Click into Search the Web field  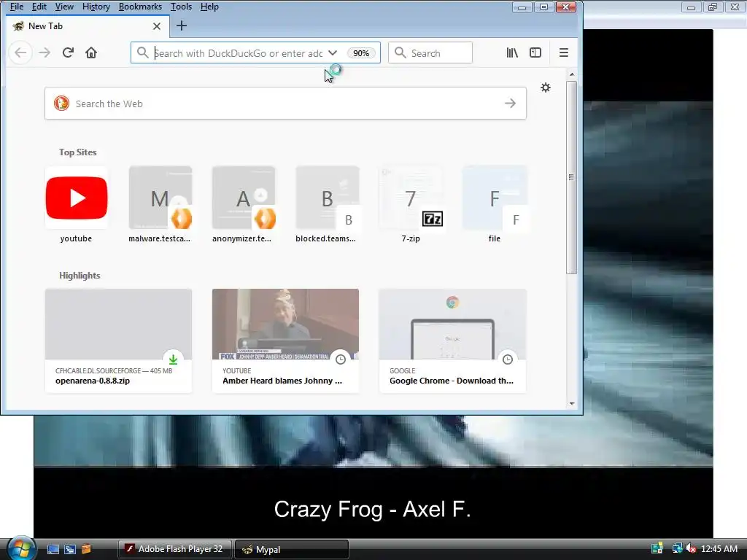pyautogui.click(x=286, y=104)
